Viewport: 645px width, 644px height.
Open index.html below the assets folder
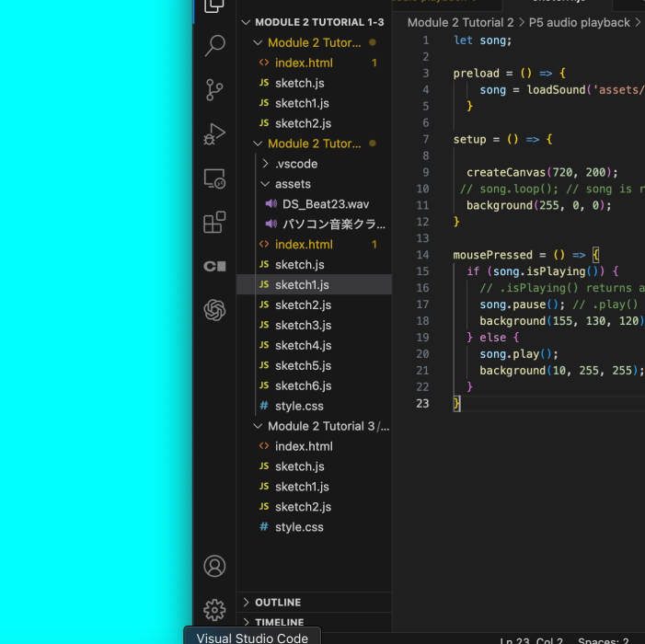pyautogui.click(x=314, y=245)
